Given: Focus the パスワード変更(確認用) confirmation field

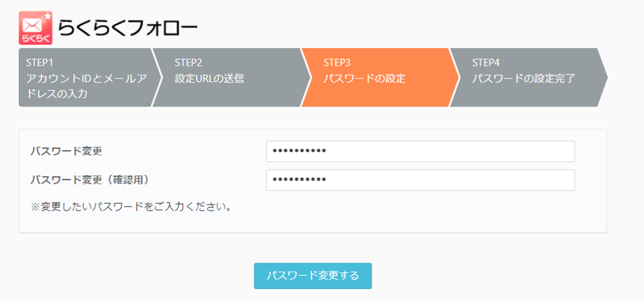Looking at the screenshot, I should coord(420,180).
